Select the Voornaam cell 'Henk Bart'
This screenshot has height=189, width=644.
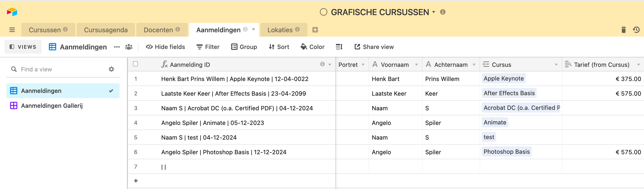396,79
